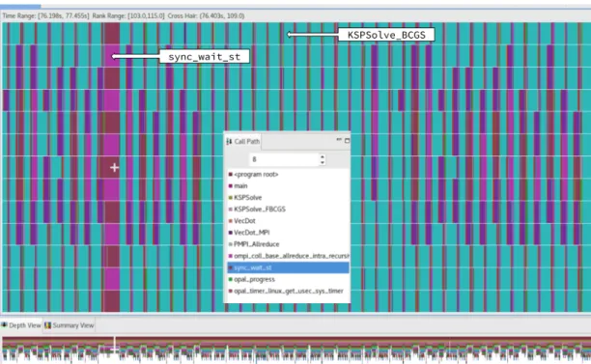Click the white crosshair marker in trace view
The image size is (591, 364).
(x=115, y=167)
